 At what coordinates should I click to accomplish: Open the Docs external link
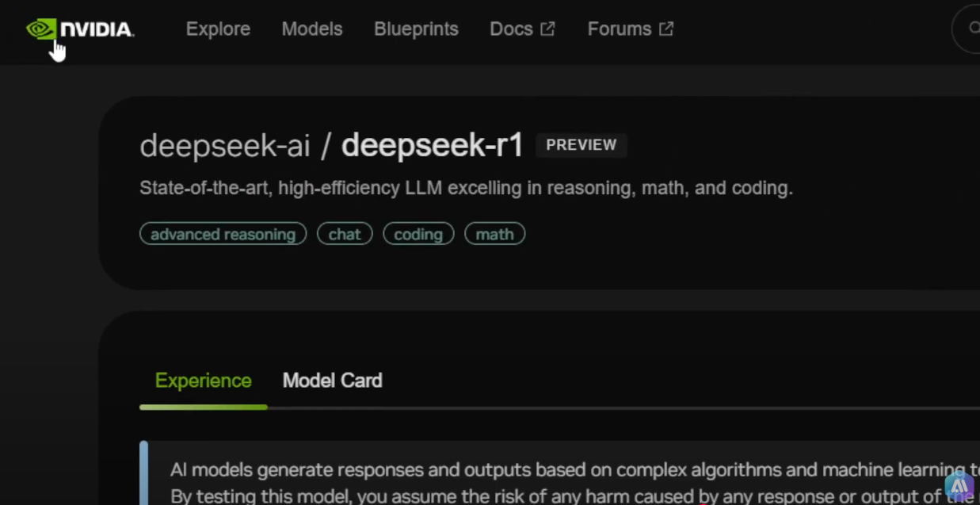click(522, 29)
